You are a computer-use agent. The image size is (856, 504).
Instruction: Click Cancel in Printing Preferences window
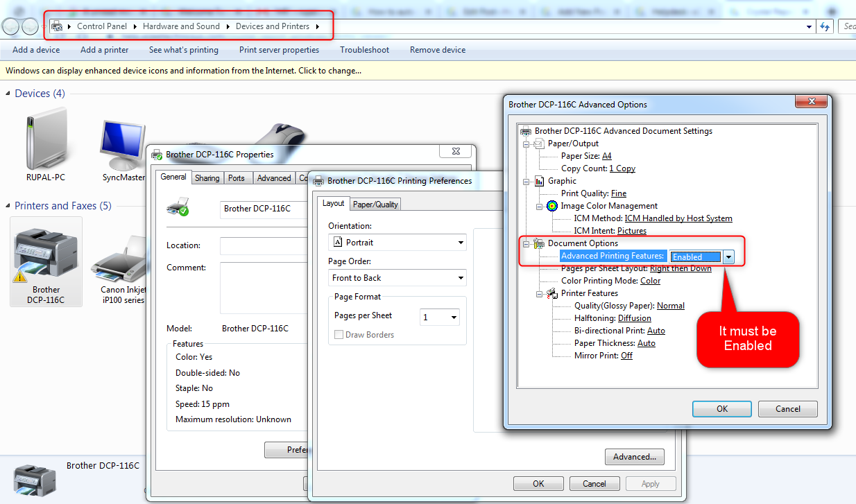coord(594,484)
